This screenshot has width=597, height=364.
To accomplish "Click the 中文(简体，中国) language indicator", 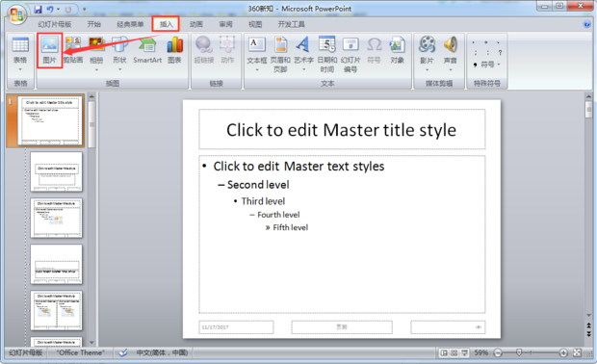I will [162, 353].
